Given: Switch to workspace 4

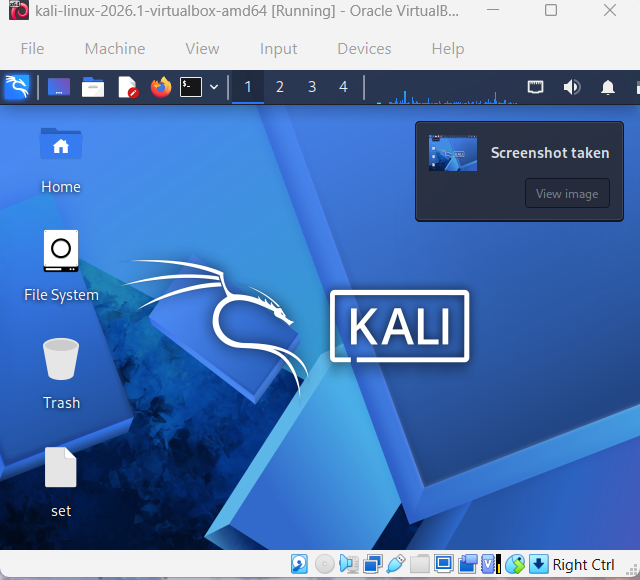Looking at the screenshot, I should click(x=343, y=87).
